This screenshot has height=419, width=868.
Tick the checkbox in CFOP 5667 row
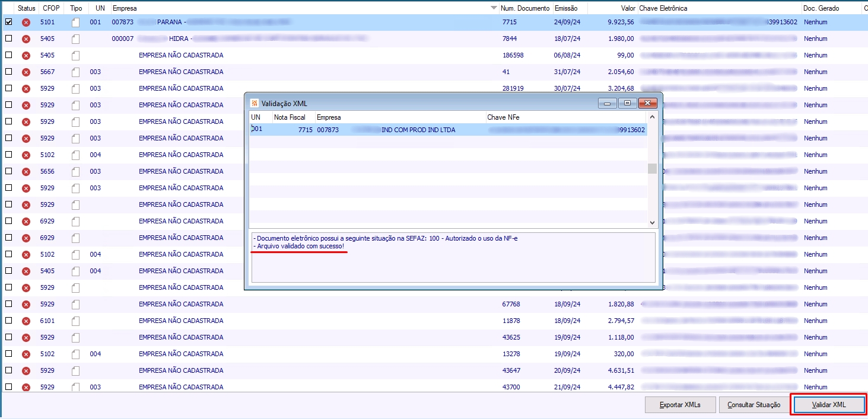[8, 72]
